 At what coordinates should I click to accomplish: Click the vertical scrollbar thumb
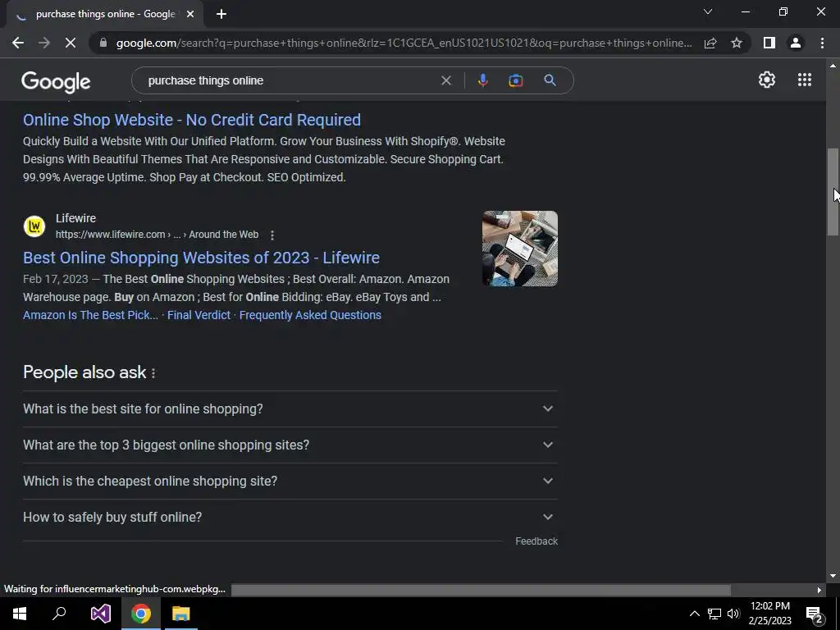click(833, 192)
